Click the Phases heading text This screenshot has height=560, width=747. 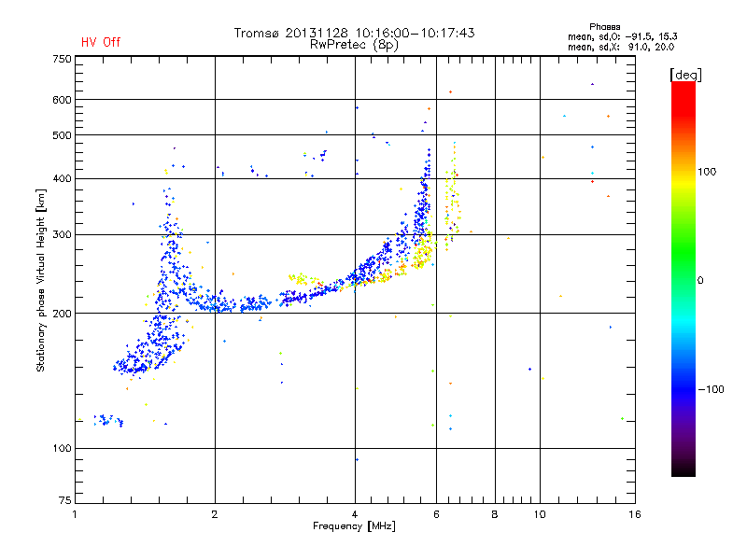point(604,27)
